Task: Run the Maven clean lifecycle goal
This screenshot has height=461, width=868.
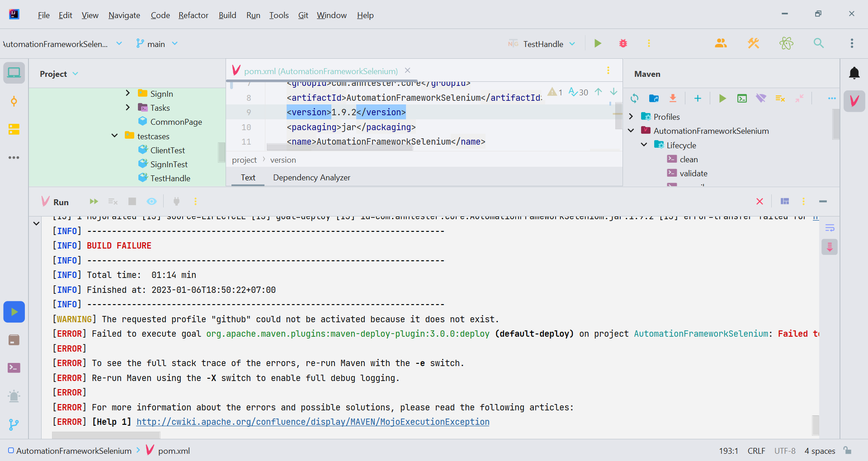Action: point(689,159)
